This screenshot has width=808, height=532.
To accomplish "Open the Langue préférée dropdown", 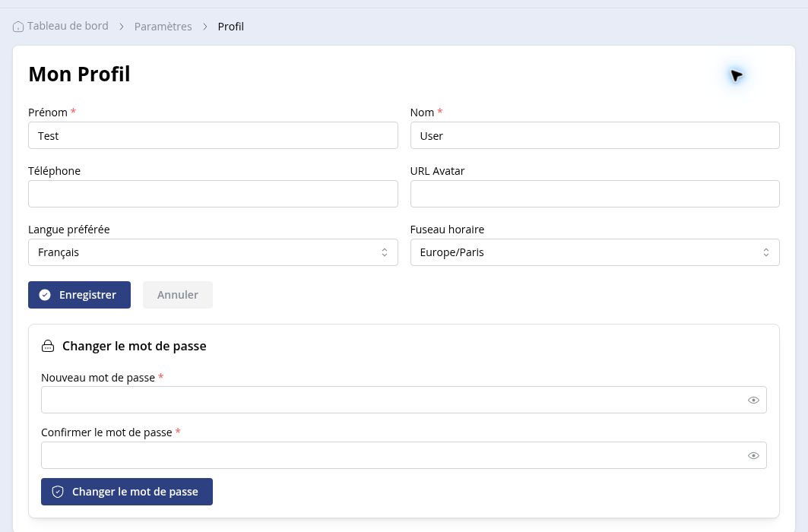I will coord(213,252).
